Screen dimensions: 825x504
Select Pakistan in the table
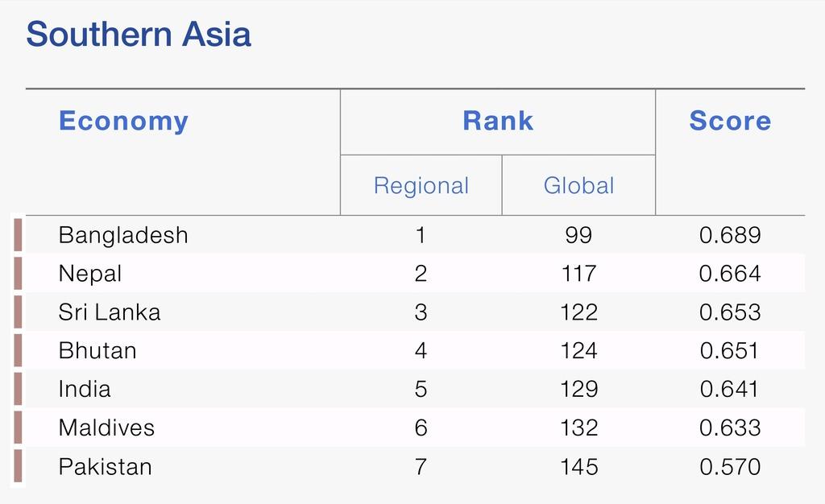106,467
